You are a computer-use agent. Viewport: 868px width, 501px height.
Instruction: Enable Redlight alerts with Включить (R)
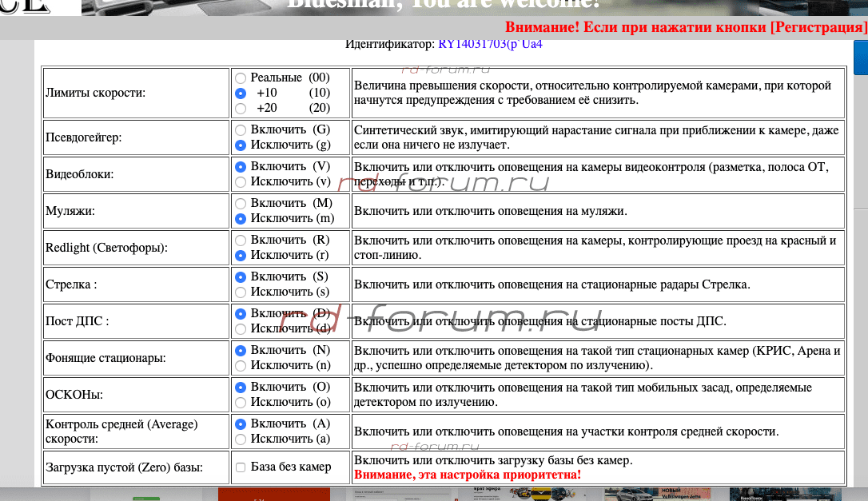(241, 241)
